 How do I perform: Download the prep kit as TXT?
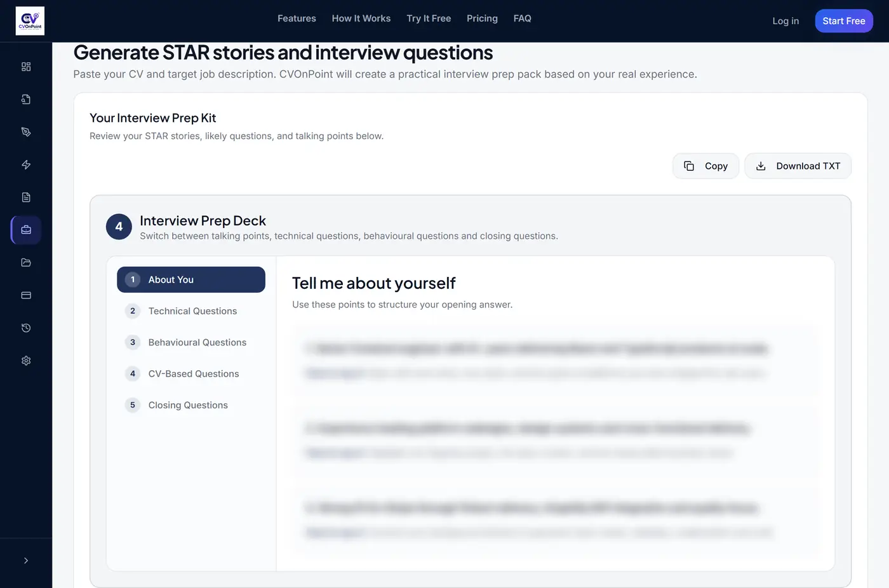(x=798, y=166)
